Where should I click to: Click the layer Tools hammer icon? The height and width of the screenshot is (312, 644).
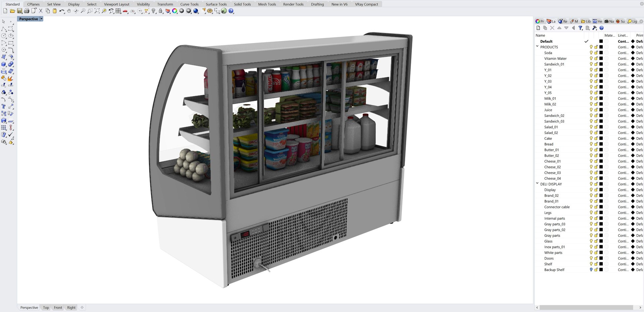pyautogui.click(x=595, y=28)
